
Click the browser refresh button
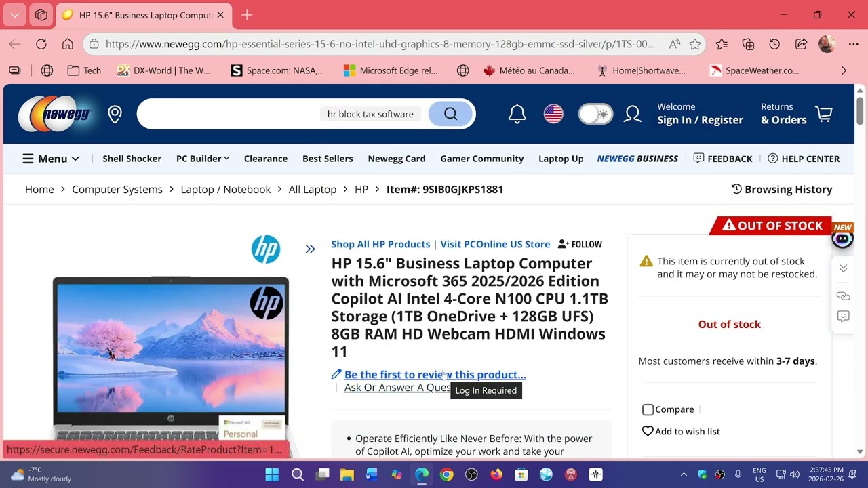(41, 44)
